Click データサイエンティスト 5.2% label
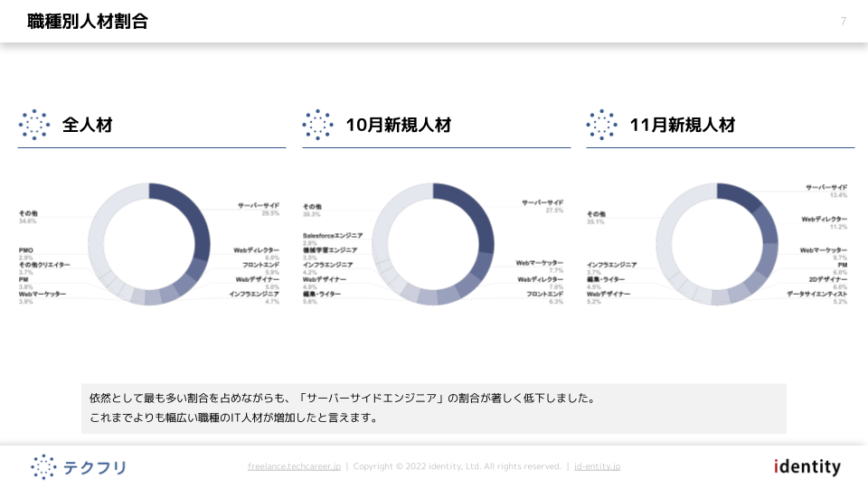Viewport: 868px width, 488px height. coord(817,297)
